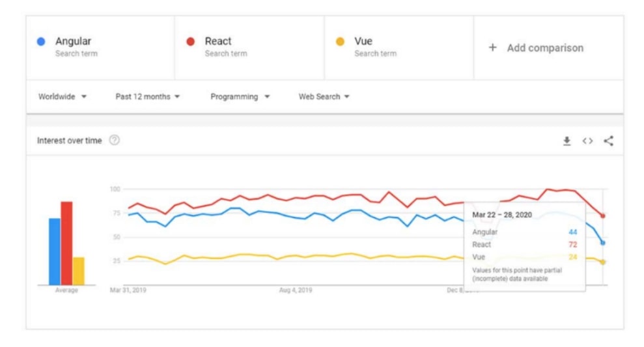The image size is (644, 347).
Task: Edit the Vue search term
Action: click(x=363, y=42)
